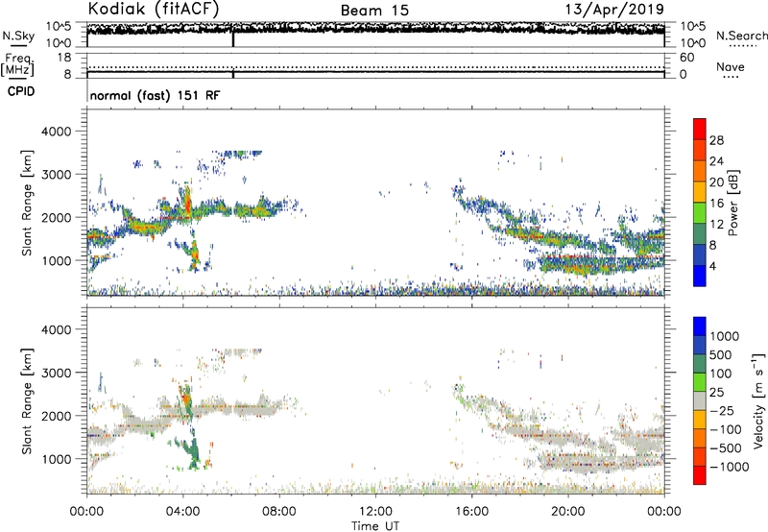Image resolution: width=768 pixels, height=532 pixels.
Task: Select the '08:00' time tick label
Action: click(279, 512)
